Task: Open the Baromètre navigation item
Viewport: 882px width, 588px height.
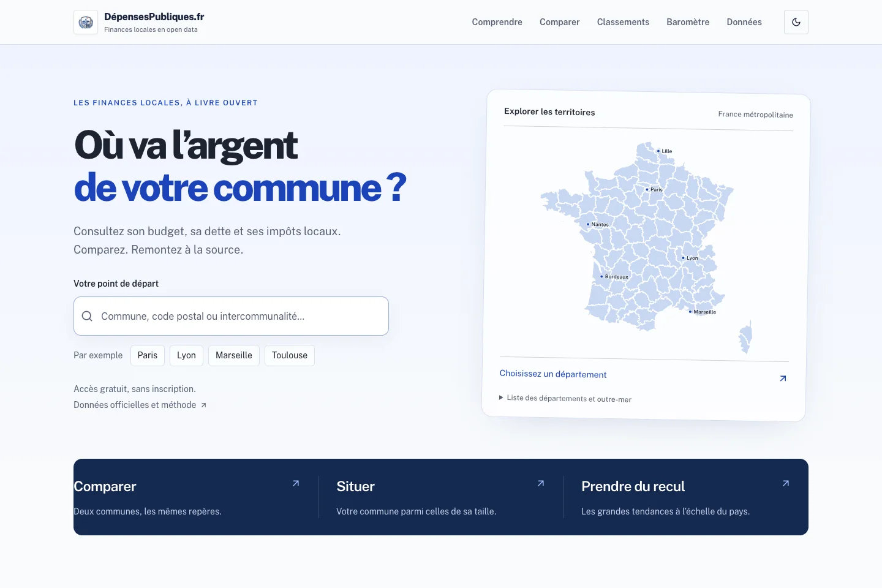Action: 688,22
